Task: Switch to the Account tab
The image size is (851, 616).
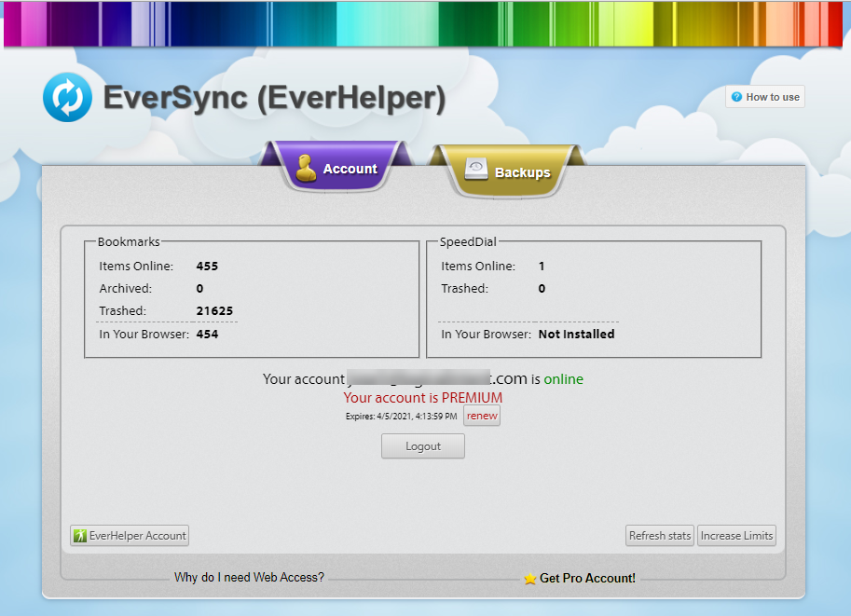Action: pyautogui.click(x=336, y=168)
